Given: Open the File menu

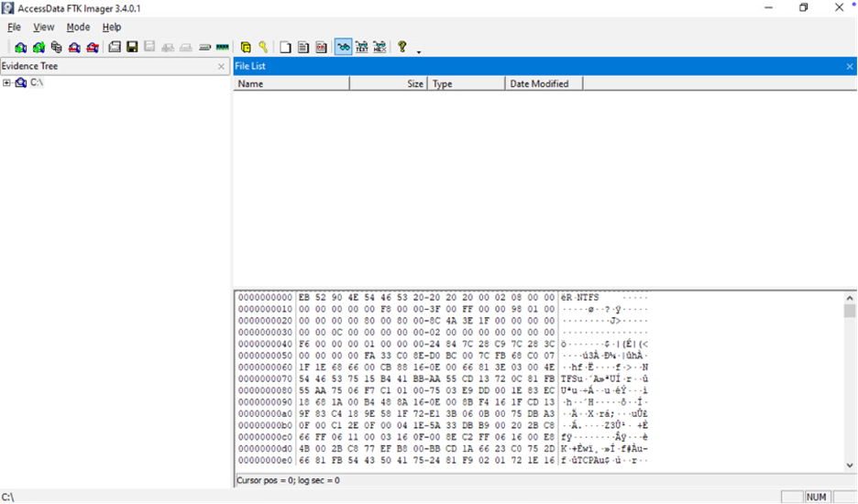Looking at the screenshot, I should tap(15, 27).
